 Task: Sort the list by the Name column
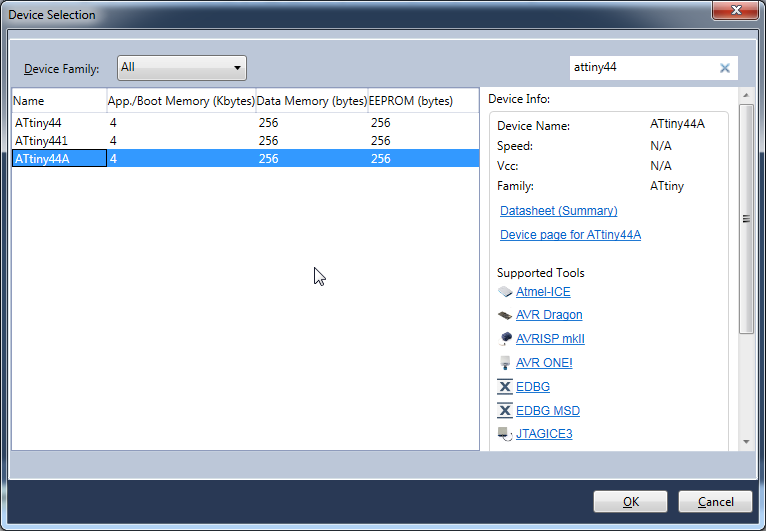59,101
